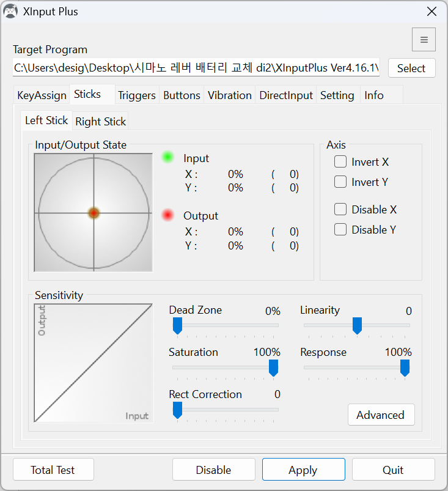Open Advanced sensitivity settings
Screen dimensions: 448x491
pos(381,415)
